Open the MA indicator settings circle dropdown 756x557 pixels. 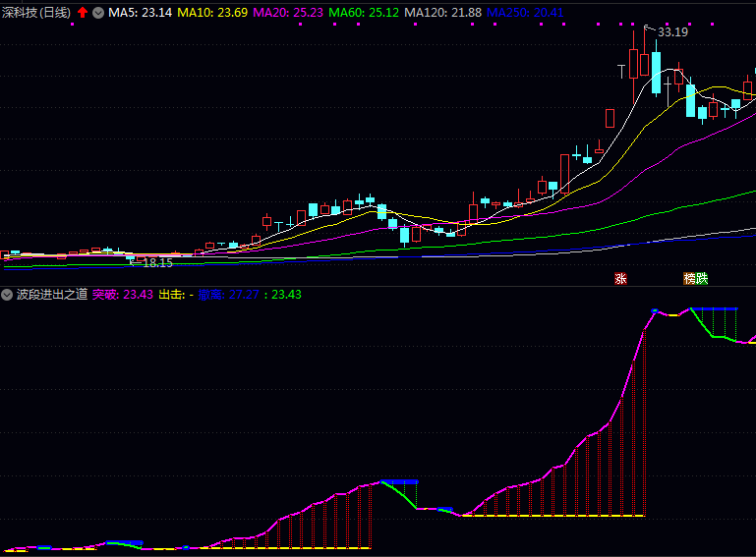pyautogui.click(x=98, y=13)
